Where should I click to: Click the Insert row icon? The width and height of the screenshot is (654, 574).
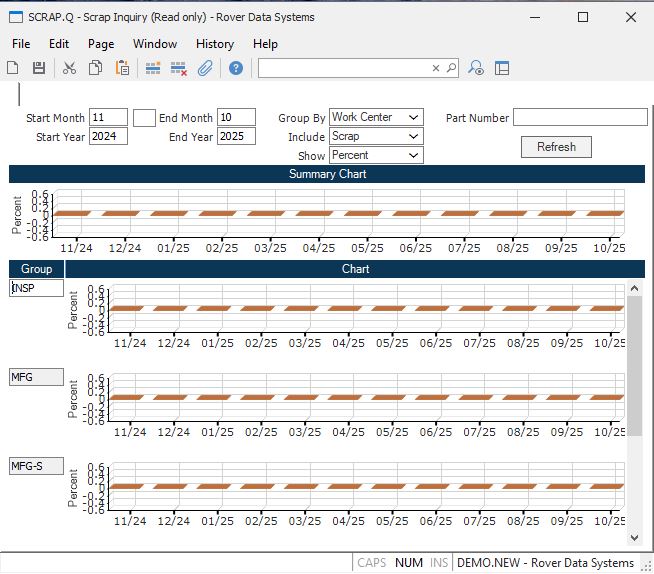point(153,68)
